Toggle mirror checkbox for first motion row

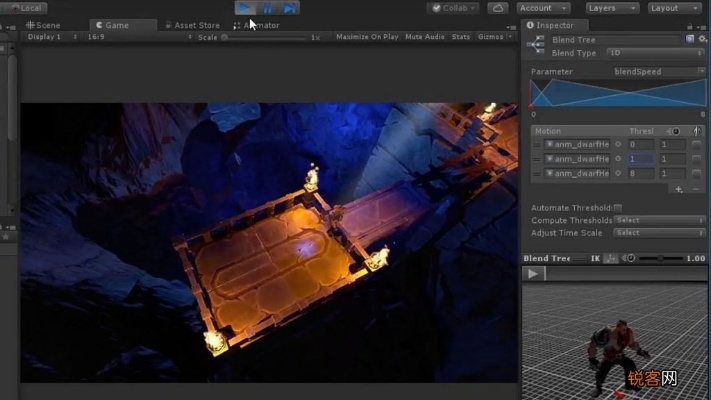pyautogui.click(x=696, y=145)
